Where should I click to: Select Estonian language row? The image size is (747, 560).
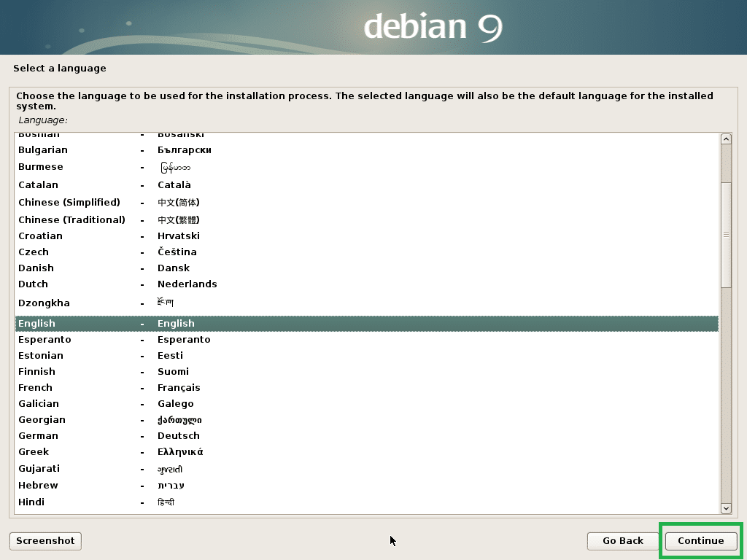tap(367, 356)
